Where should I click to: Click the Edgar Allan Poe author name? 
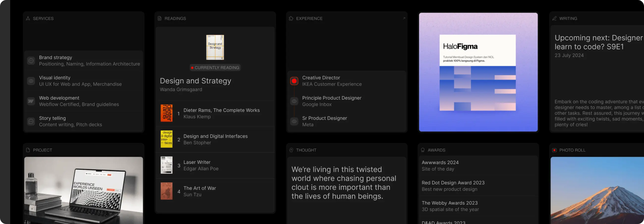pyautogui.click(x=201, y=169)
